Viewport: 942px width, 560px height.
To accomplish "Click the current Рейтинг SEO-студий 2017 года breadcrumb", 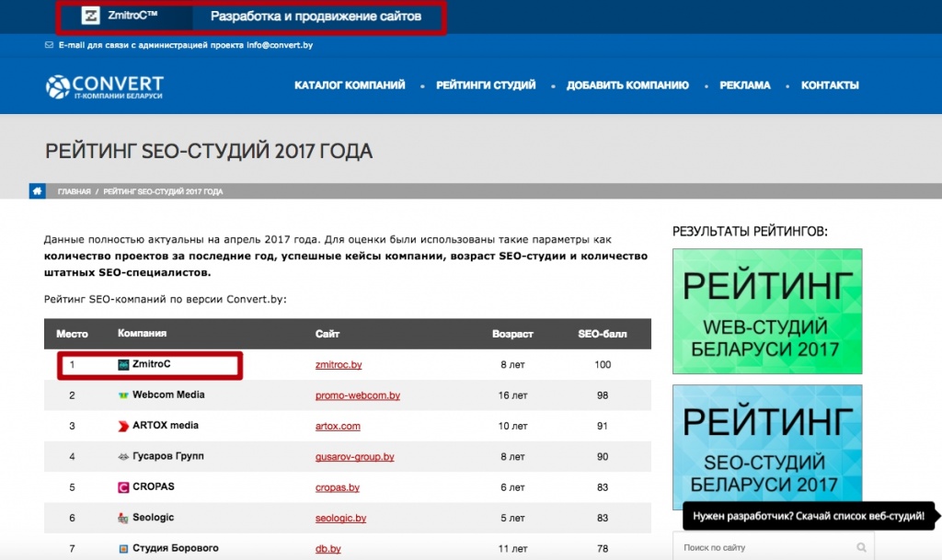I will [x=163, y=191].
